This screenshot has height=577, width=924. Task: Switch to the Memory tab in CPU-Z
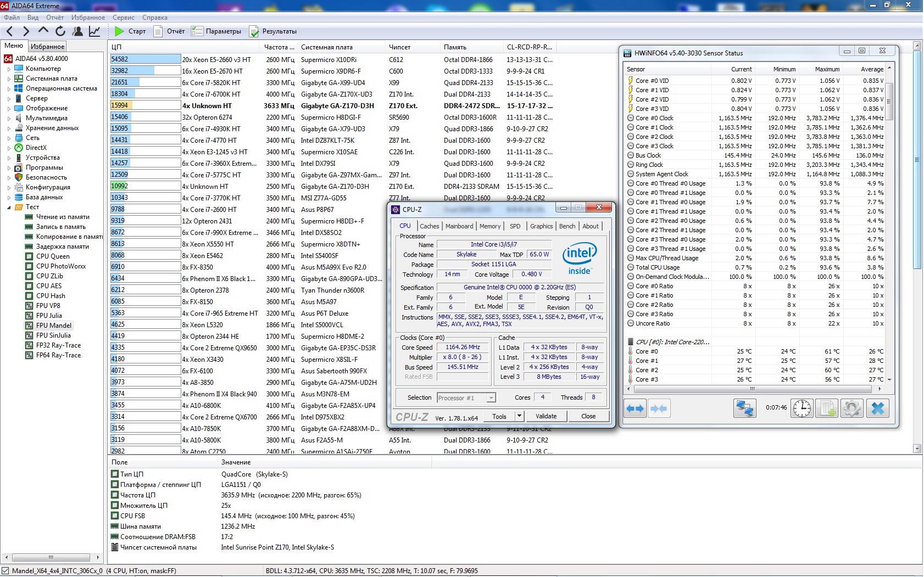[x=489, y=226]
